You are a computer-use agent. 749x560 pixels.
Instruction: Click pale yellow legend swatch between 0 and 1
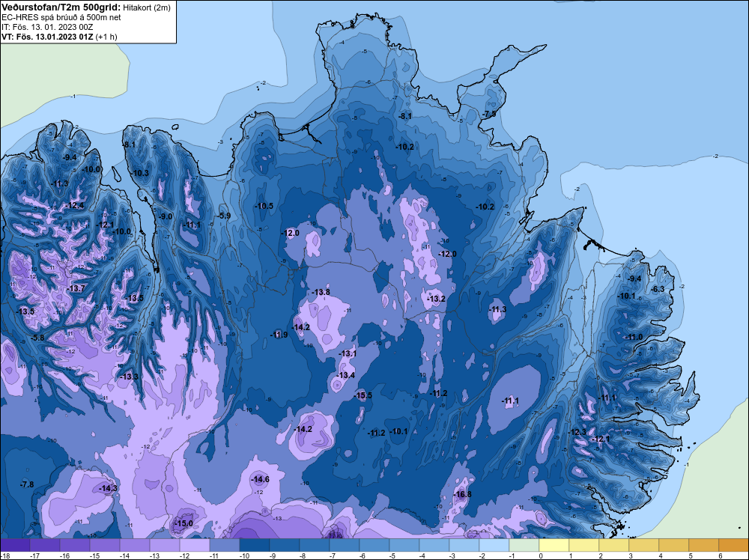554,545
